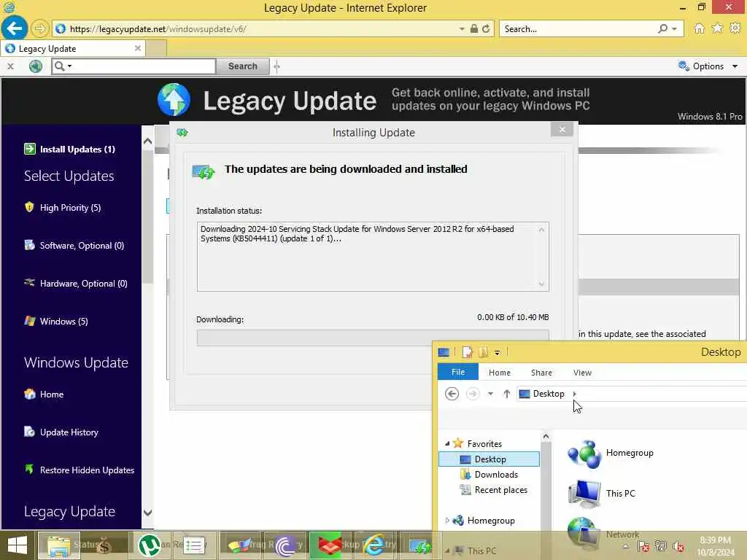Click the Internet Explorer forward arrow

(40, 28)
